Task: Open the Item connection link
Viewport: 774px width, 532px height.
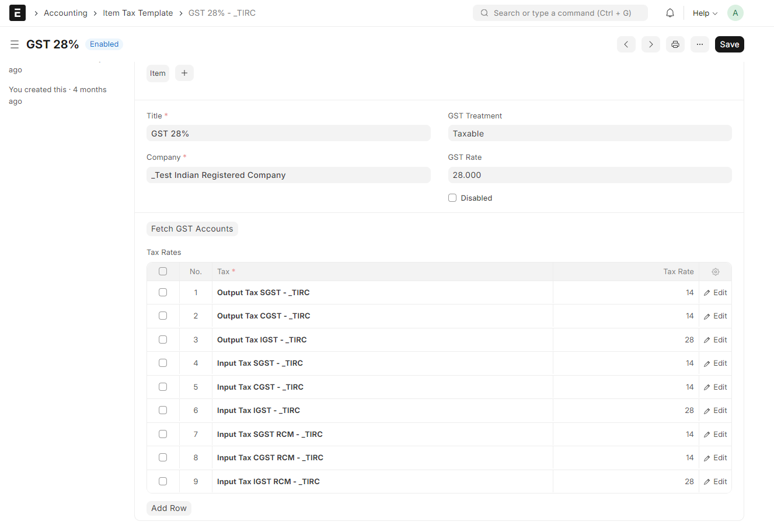Action: pyautogui.click(x=158, y=73)
